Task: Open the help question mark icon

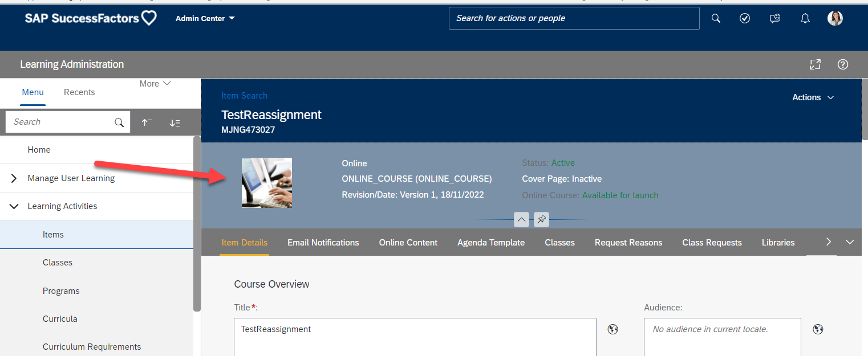Action: 843,64
